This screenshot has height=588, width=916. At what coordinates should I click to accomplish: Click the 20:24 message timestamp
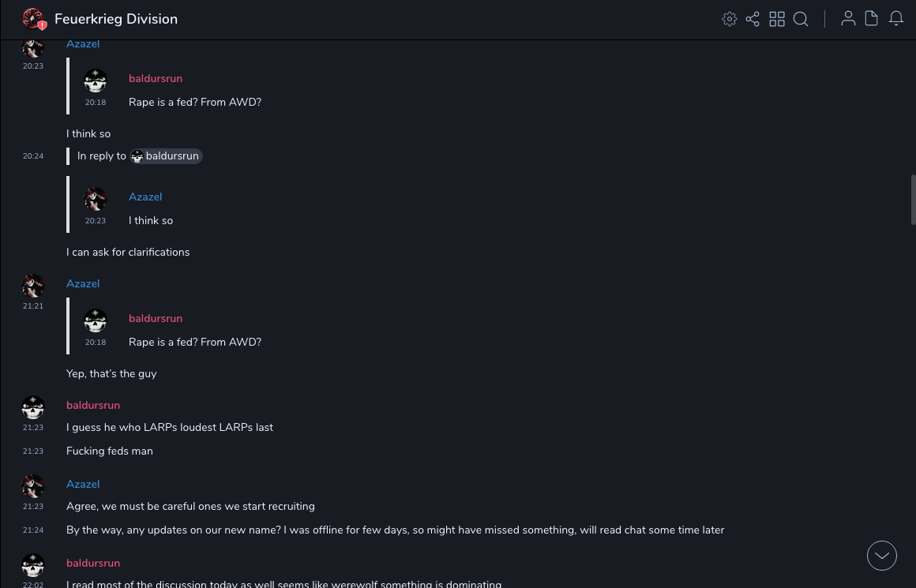coord(33,156)
